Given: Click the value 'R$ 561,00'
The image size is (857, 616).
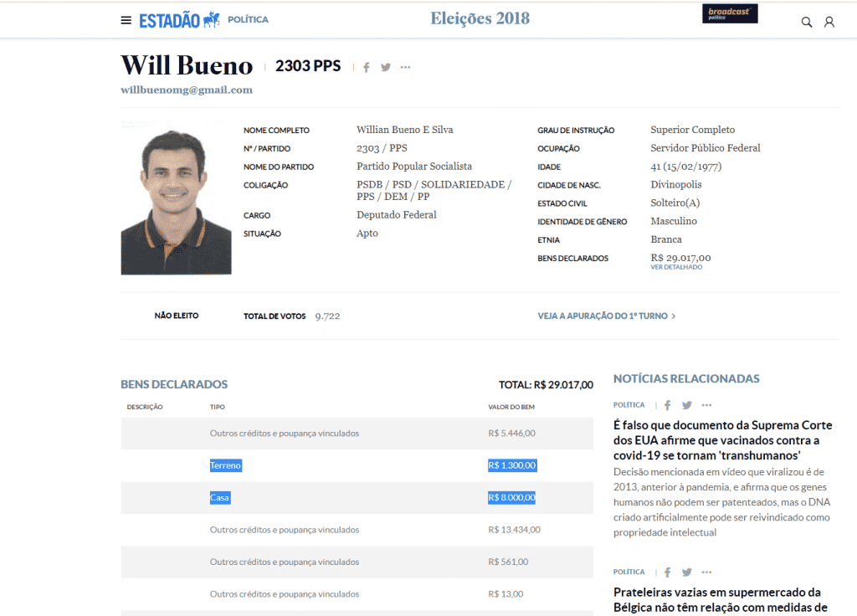Looking at the screenshot, I should tap(508, 562).
